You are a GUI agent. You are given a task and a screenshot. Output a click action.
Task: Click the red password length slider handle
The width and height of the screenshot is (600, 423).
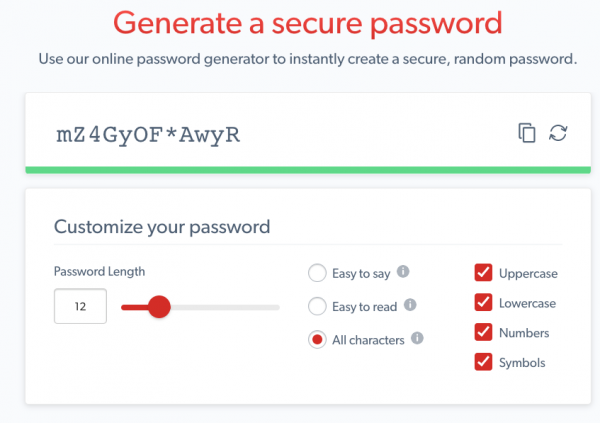[x=158, y=307]
